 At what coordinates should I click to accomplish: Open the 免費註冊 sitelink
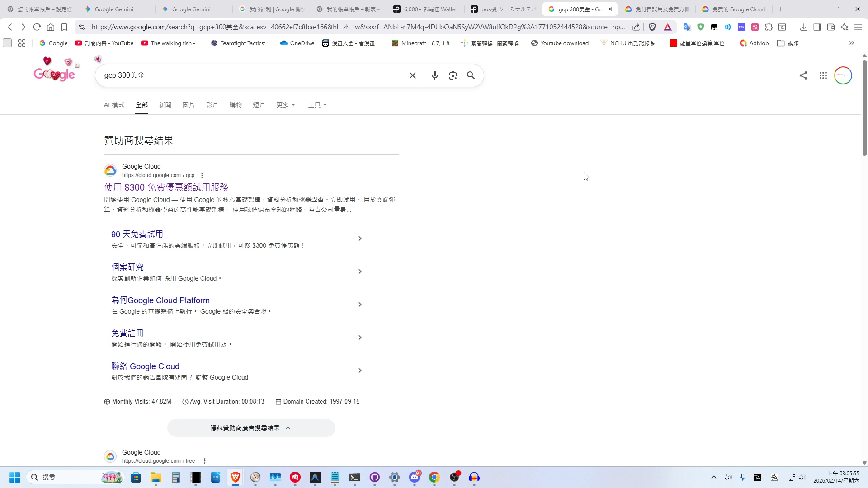(x=127, y=333)
